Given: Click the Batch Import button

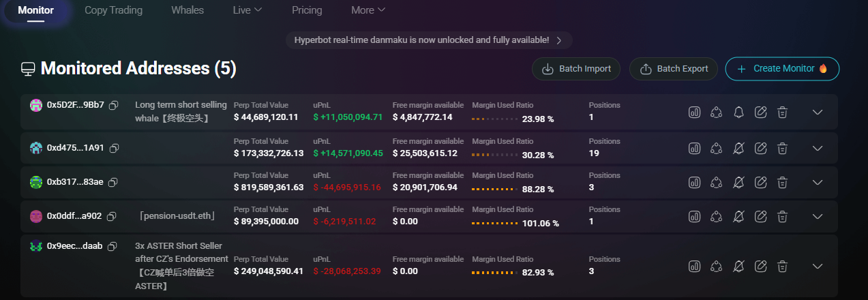Looking at the screenshot, I should point(576,69).
